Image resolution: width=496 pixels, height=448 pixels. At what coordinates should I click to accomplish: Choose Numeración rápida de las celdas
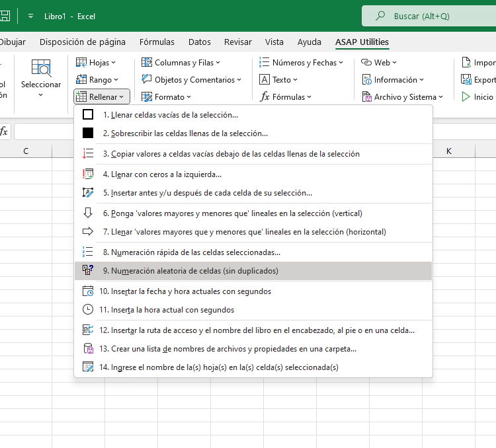point(253,252)
